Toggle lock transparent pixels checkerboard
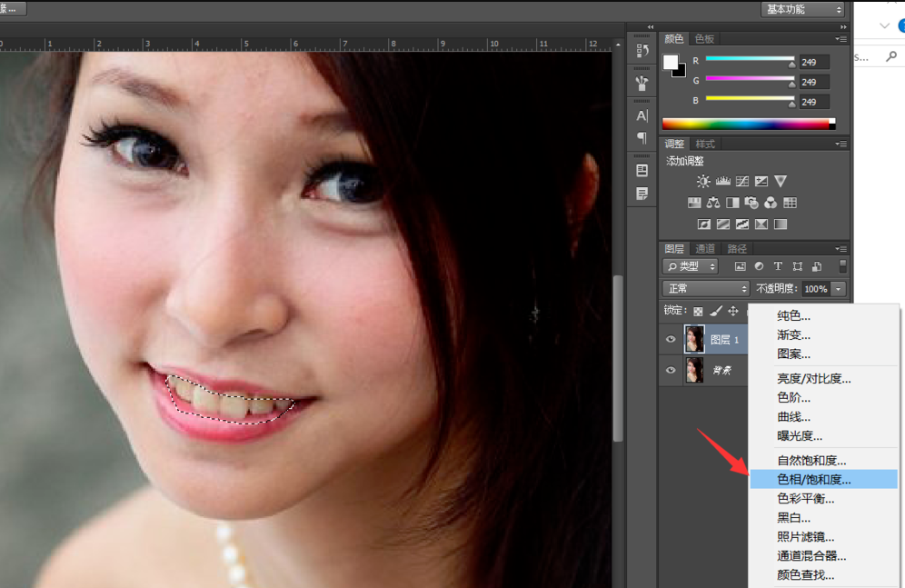 (698, 311)
